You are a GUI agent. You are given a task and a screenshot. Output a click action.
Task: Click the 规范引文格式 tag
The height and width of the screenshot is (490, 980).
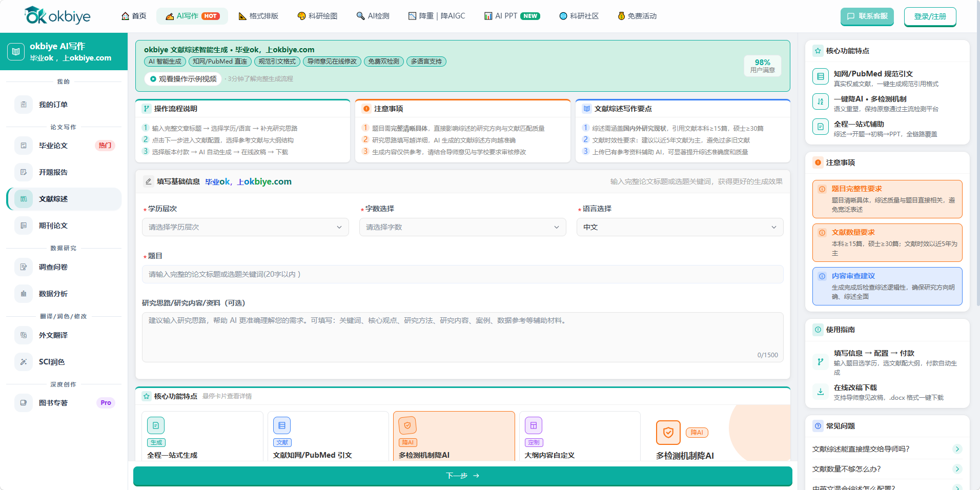(x=277, y=62)
